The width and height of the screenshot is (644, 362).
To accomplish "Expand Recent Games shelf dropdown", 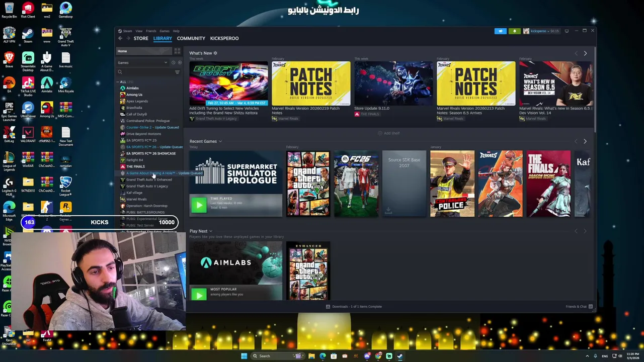I will pos(220,141).
